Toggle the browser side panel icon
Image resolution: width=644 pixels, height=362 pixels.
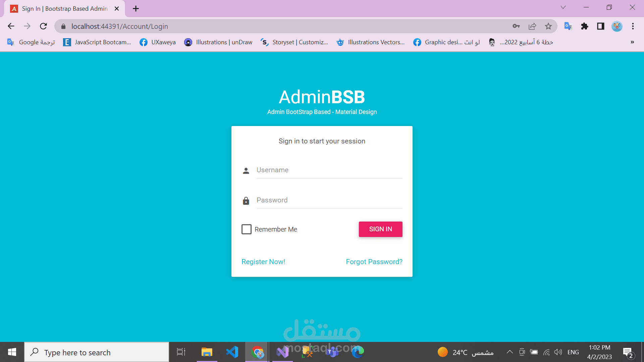tap(601, 26)
